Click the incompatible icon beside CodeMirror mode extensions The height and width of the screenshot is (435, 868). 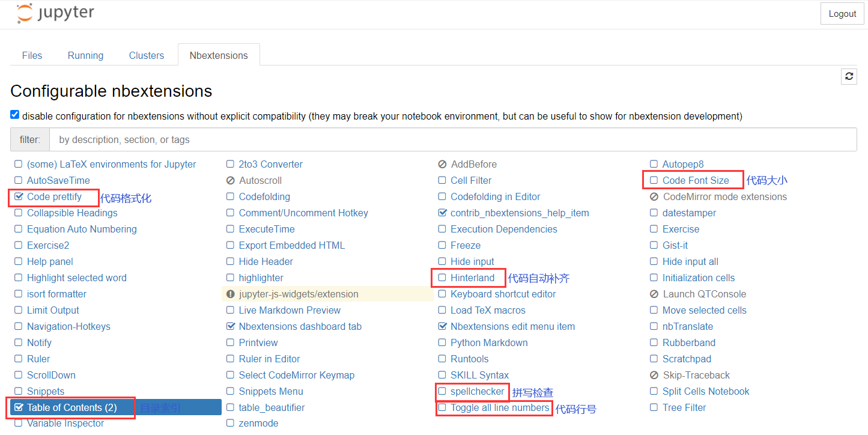(654, 197)
